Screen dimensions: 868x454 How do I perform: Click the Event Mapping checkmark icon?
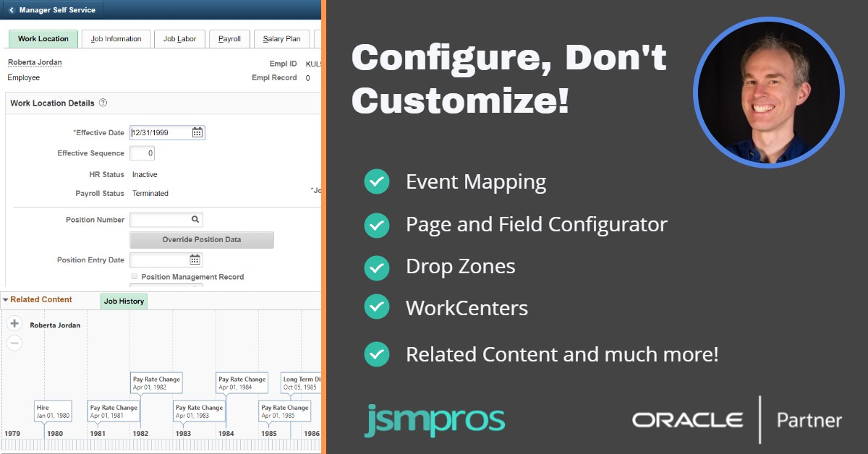pos(376,181)
